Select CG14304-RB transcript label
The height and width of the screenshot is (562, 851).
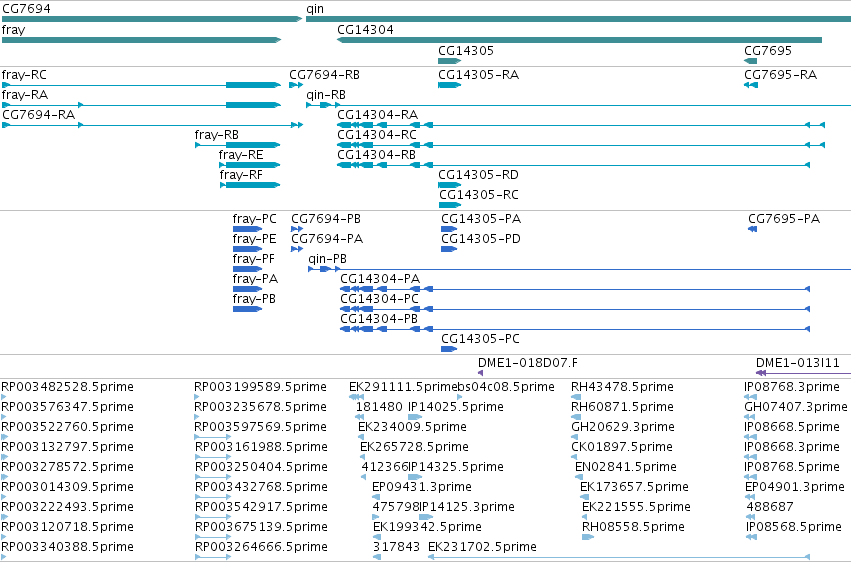[x=376, y=155]
